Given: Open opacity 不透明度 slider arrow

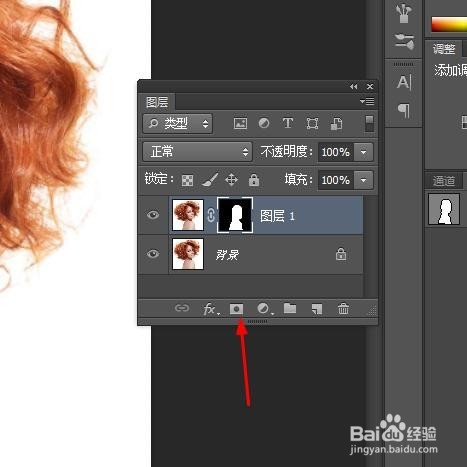Looking at the screenshot, I should click(363, 152).
